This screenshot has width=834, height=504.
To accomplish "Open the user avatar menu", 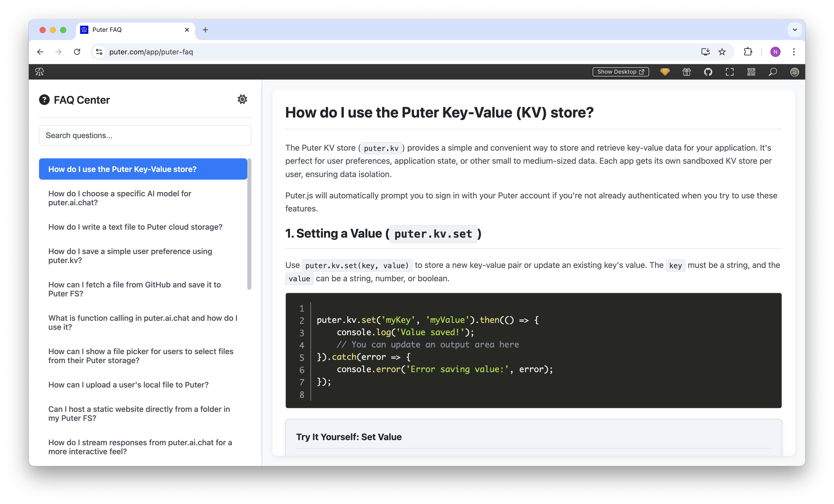I will (794, 72).
